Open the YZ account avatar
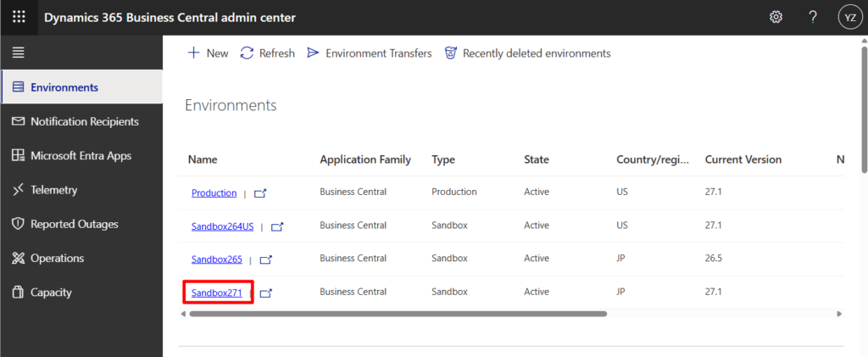Screen dimensions: 868x357 (x=849, y=17)
